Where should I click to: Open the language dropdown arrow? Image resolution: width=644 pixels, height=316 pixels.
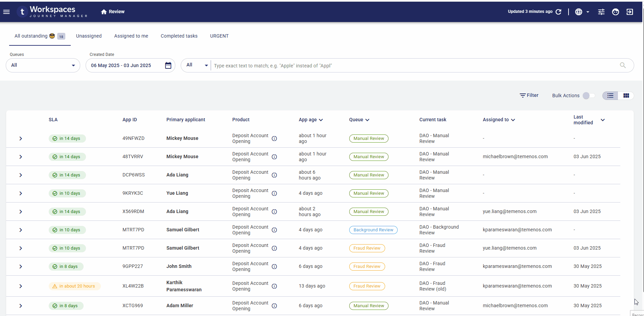click(x=588, y=12)
